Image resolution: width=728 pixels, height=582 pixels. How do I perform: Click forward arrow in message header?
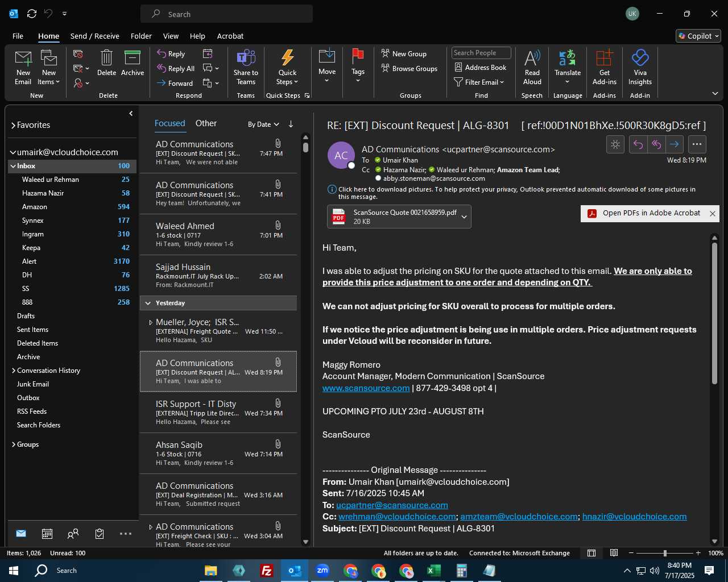point(674,144)
